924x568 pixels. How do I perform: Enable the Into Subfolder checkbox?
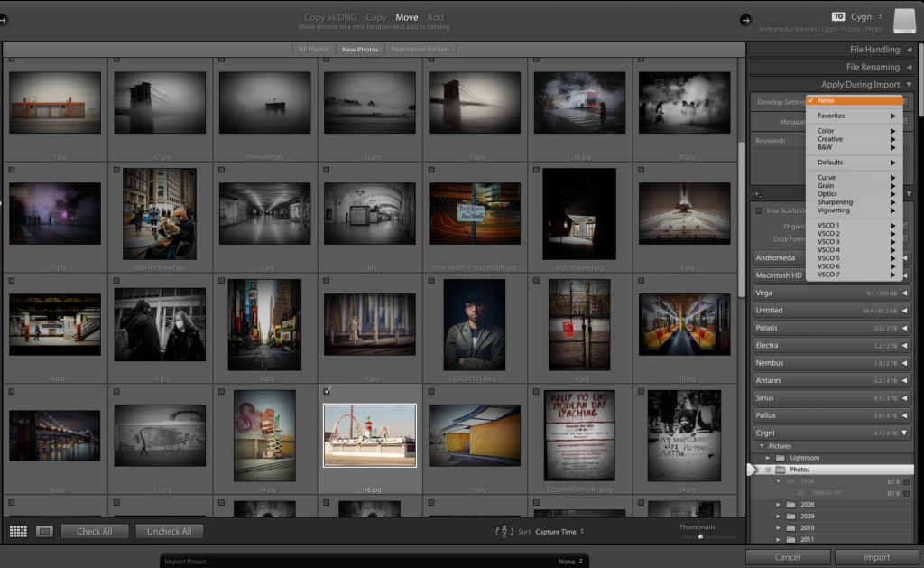point(759,210)
